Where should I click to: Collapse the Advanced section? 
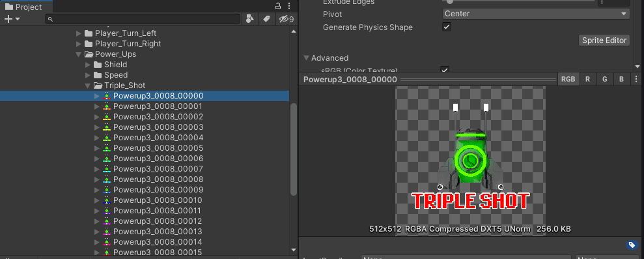[307, 58]
